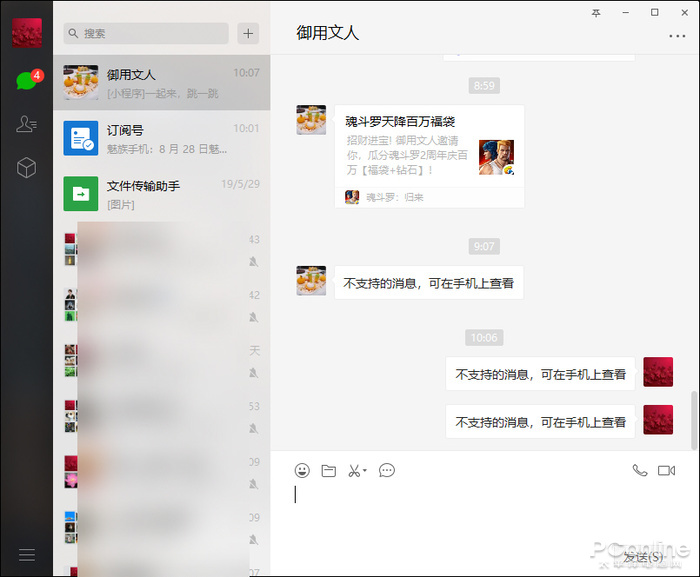
Task: Open the emoji picker
Action: 302,470
